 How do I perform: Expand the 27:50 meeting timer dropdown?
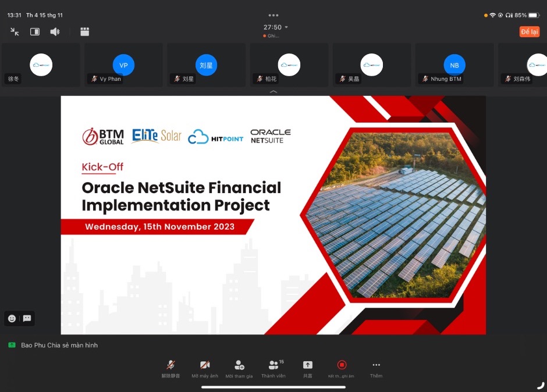tap(276, 27)
